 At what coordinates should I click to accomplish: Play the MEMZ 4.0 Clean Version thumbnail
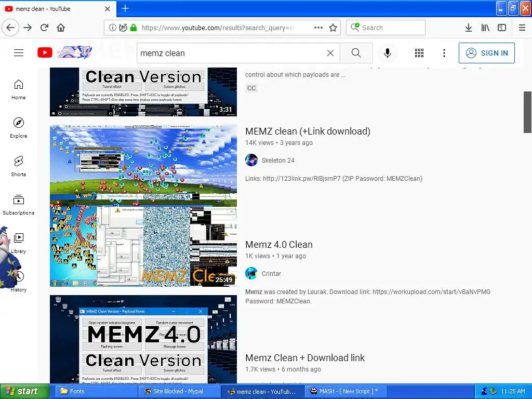point(143,339)
